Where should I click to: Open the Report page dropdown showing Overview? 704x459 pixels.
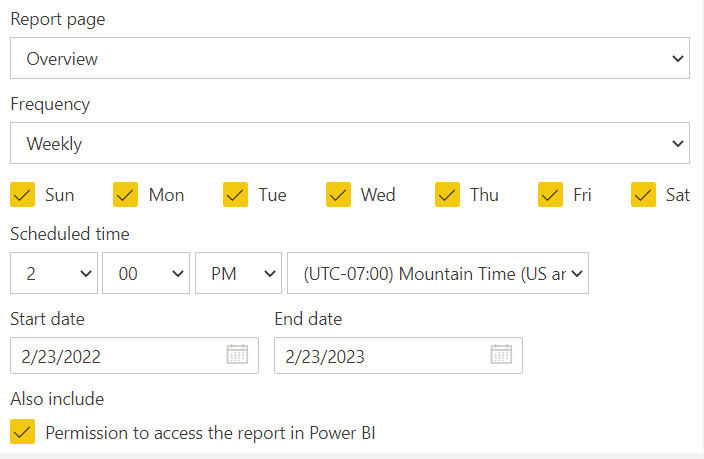pyautogui.click(x=350, y=58)
